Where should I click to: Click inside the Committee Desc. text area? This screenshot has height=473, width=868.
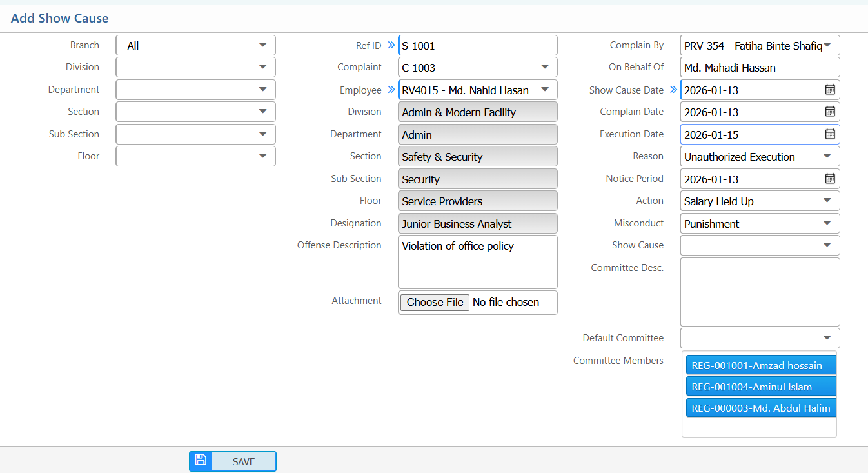(759, 290)
